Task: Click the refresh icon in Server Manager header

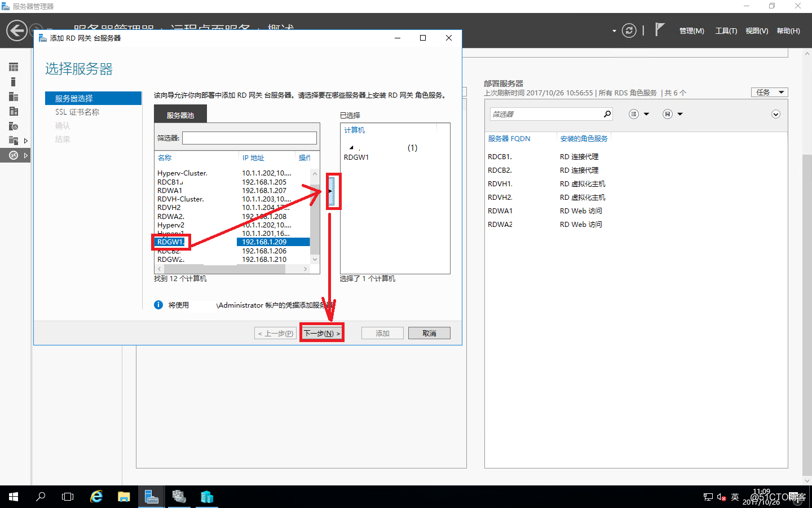Action: [629, 30]
